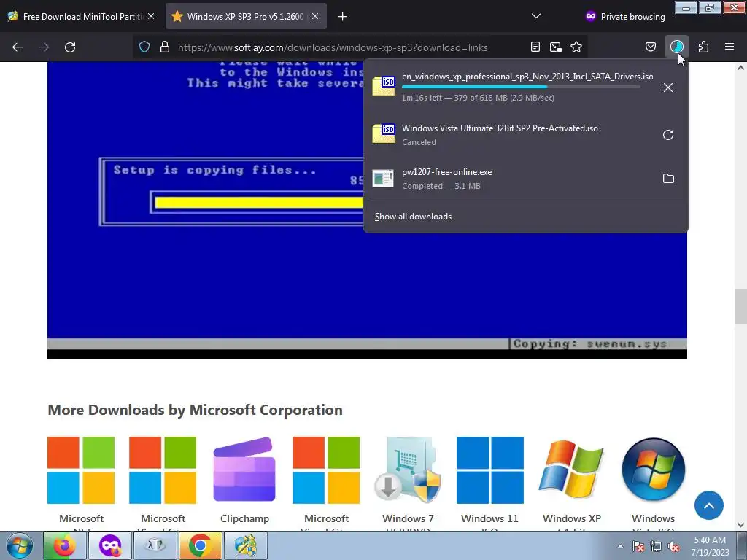The height and width of the screenshot is (560, 747).
Task: Cancel the Windows XP ISO download
Action: click(x=668, y=87)
